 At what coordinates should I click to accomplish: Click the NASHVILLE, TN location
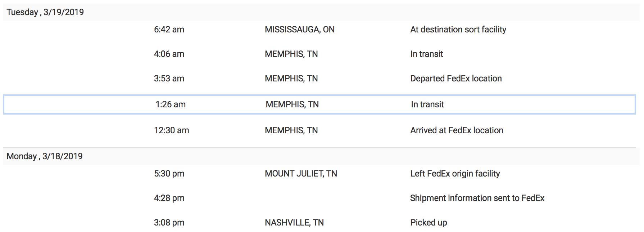pyautogui.click(x=294, y=223)
